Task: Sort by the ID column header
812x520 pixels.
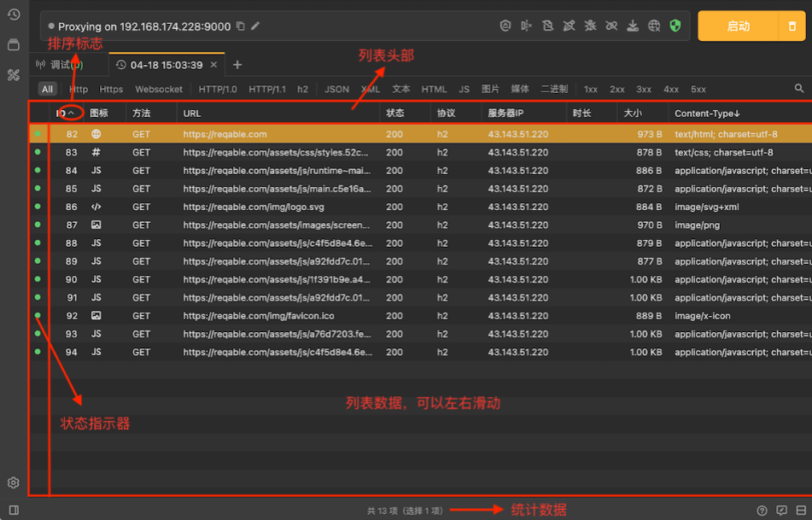Action: [x=67, y=113]
